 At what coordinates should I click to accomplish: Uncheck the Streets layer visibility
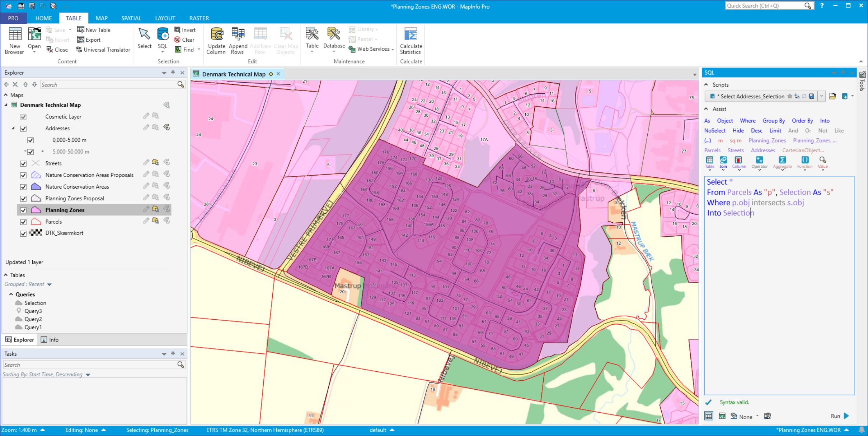[23, 163]
